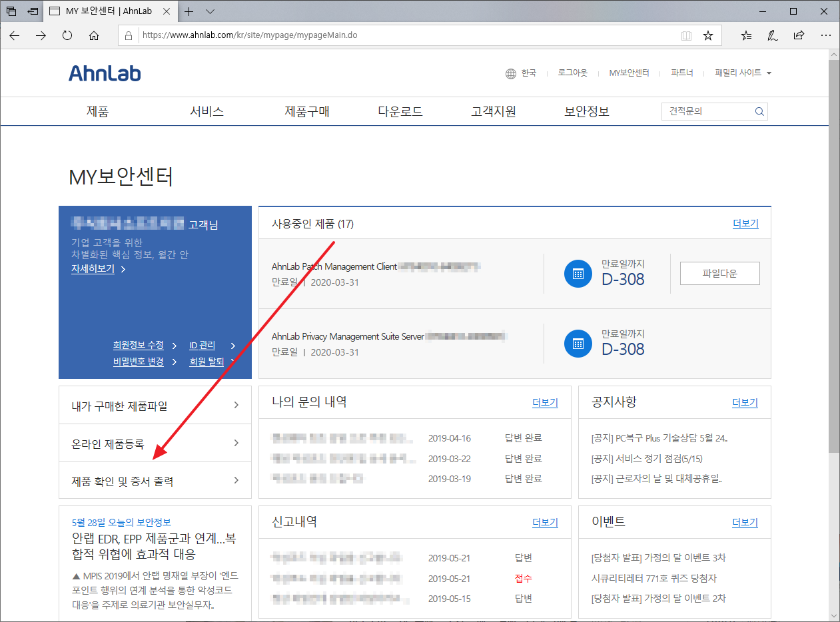Screen dimensions: 840x622
Task: Open the 근로자의 날 및 대체공휴일 notice
Action: (x=657, y=479)
